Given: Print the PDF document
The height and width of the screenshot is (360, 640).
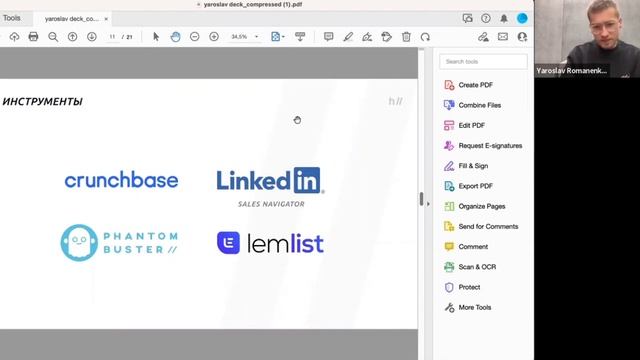Looking at the screenshot, I should 33,37.
